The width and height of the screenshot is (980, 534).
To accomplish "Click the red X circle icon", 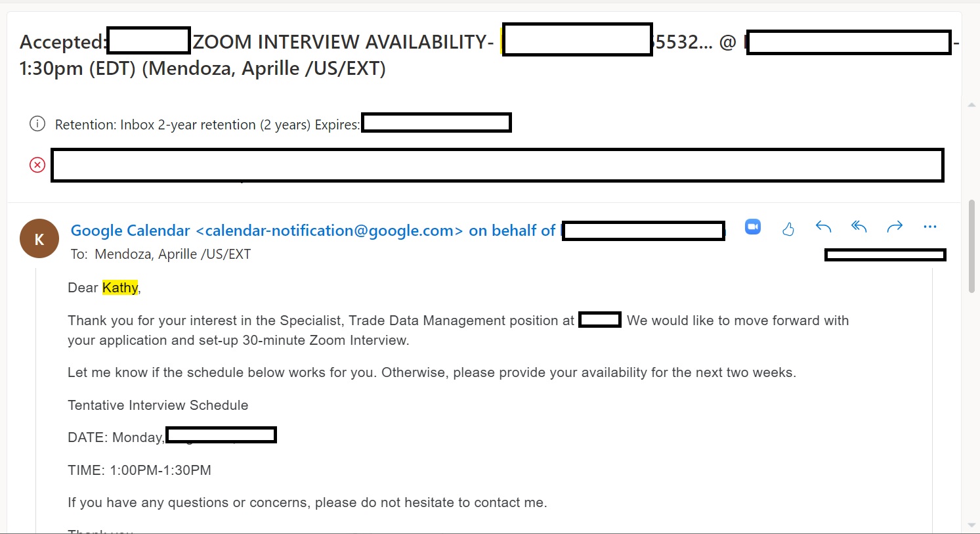I will click(37, 165).
